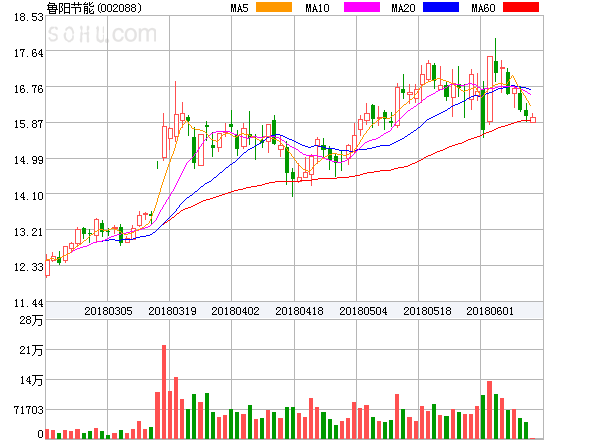Click the highest green candlestick near 17.64
Screen dimensions: 600x440
[x=496, y=62]
